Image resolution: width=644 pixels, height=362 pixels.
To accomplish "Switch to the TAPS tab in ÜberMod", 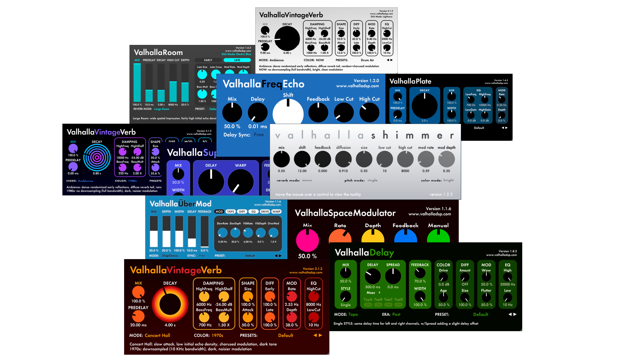I will [230, 212].
